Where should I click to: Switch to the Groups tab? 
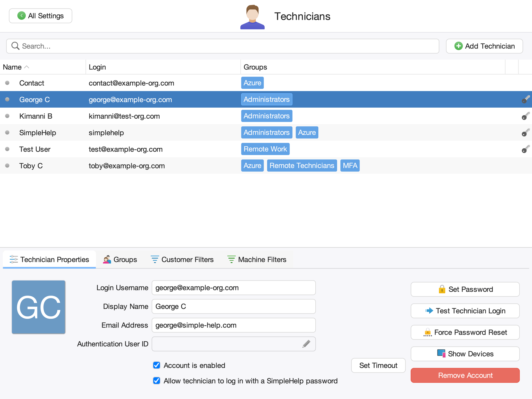tap(120, 259)
